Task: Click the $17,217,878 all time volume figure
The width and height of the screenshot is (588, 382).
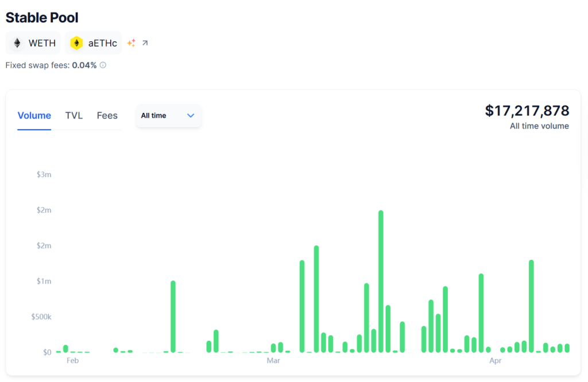Action: [527, 111]
